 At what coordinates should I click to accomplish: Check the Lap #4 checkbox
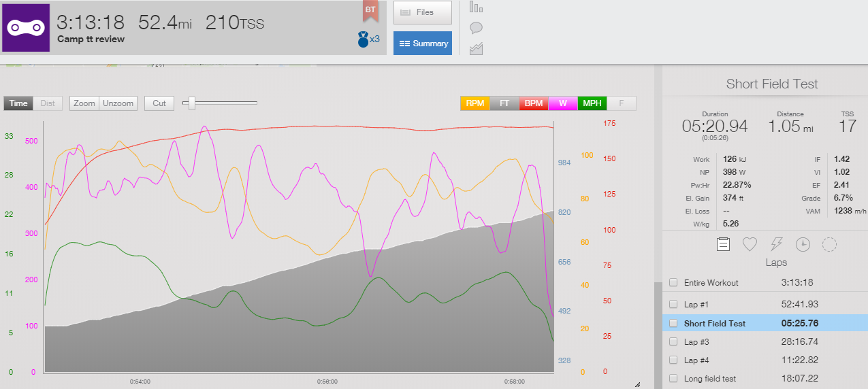pyautogui.click(x=673, y=360)
